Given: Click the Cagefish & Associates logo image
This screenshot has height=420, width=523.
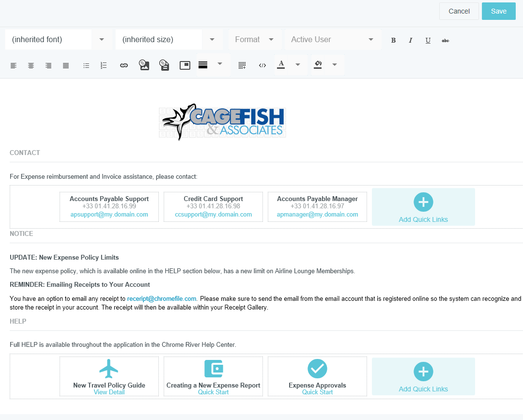Looking at the screenshot, I should point(223,122).
